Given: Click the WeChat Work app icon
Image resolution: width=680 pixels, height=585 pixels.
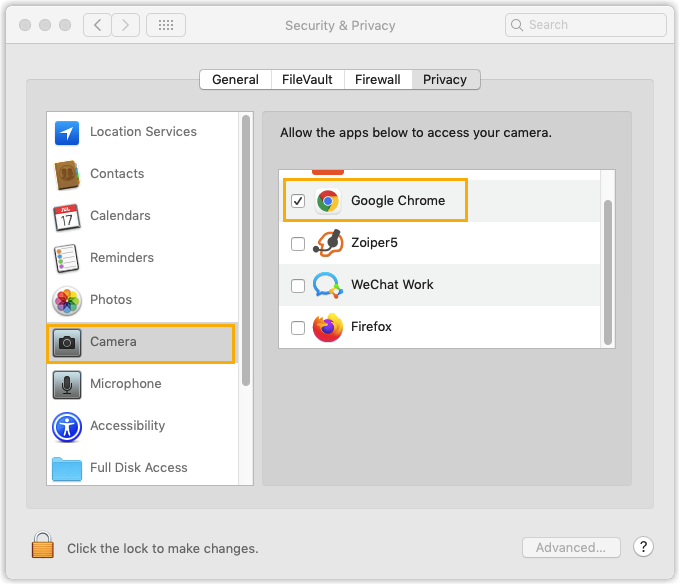Looking at the screenshot, I should (x=328, y=285).
